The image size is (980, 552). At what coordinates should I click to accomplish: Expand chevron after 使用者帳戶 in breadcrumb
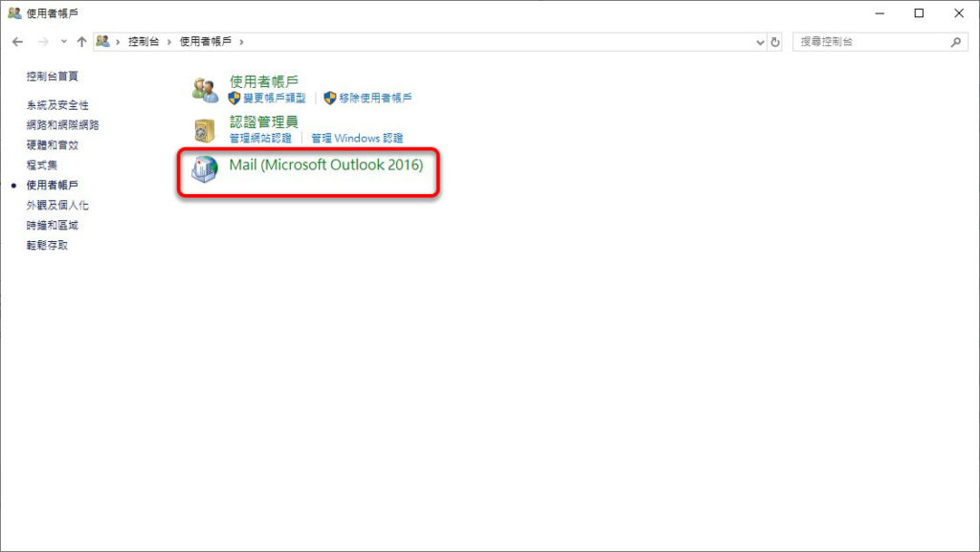pos(241,42)
